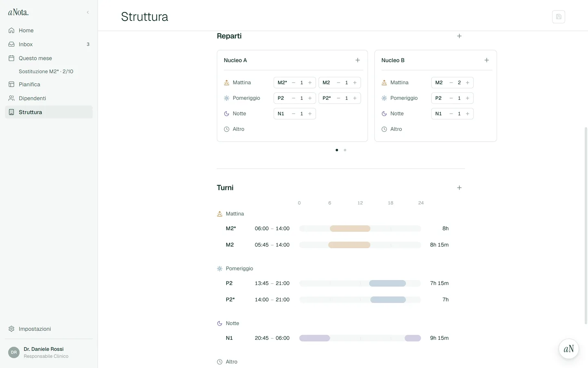This screenshot has width=588, height=368.
Task: Click the aNota logo
Action: tap(18, 12)
